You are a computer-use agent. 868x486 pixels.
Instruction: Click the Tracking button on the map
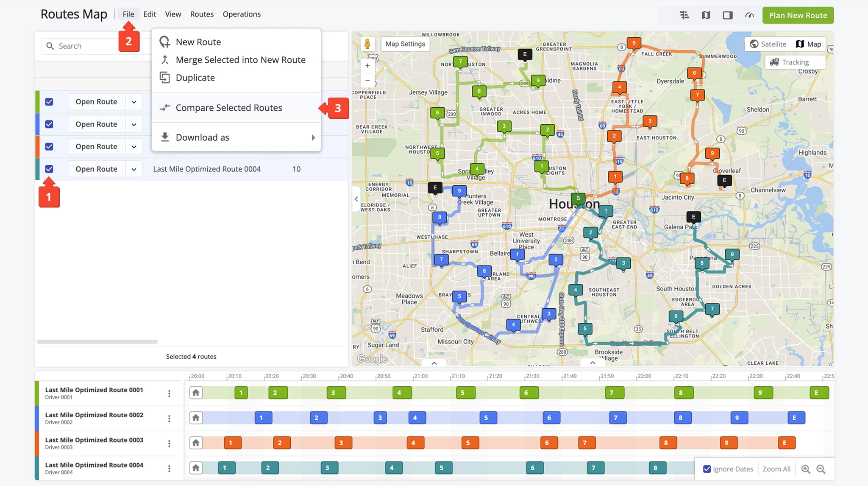(795, 62)
